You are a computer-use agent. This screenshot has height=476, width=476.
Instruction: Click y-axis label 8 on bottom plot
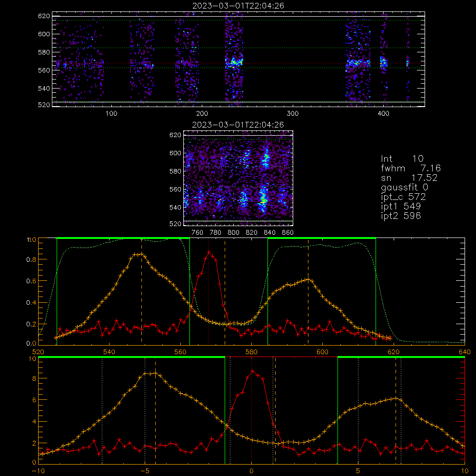(x=34, y=378)
